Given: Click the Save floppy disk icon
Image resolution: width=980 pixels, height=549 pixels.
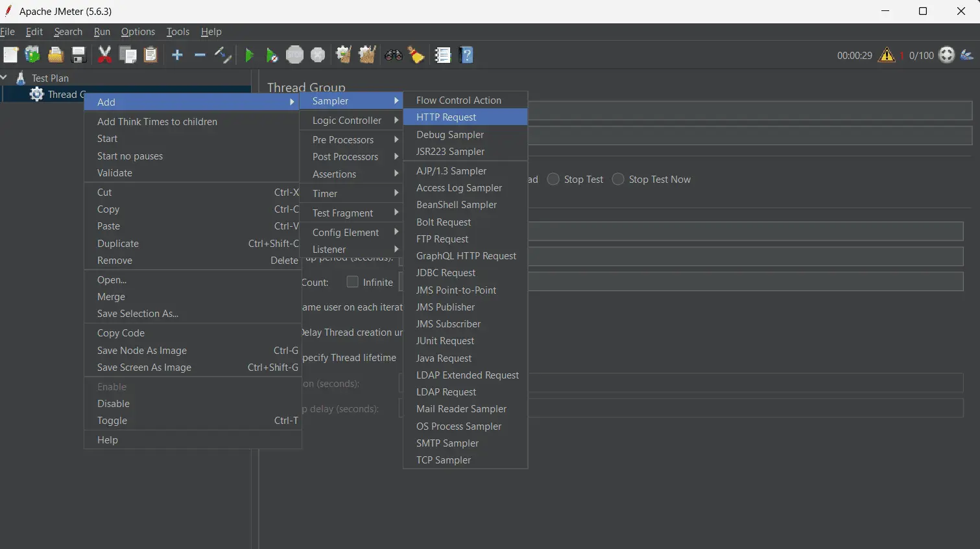Looking at the screenshot, I should pyautogui.click(x=78, y=55).
